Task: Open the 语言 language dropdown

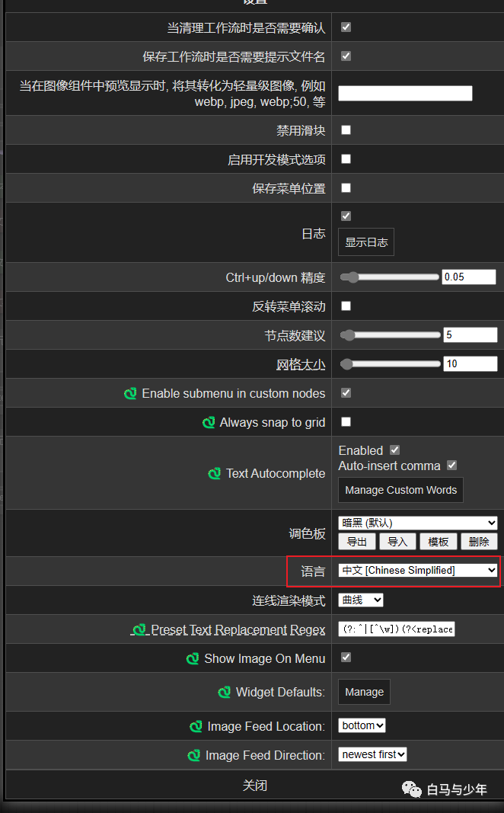Action: coord(418,571)
